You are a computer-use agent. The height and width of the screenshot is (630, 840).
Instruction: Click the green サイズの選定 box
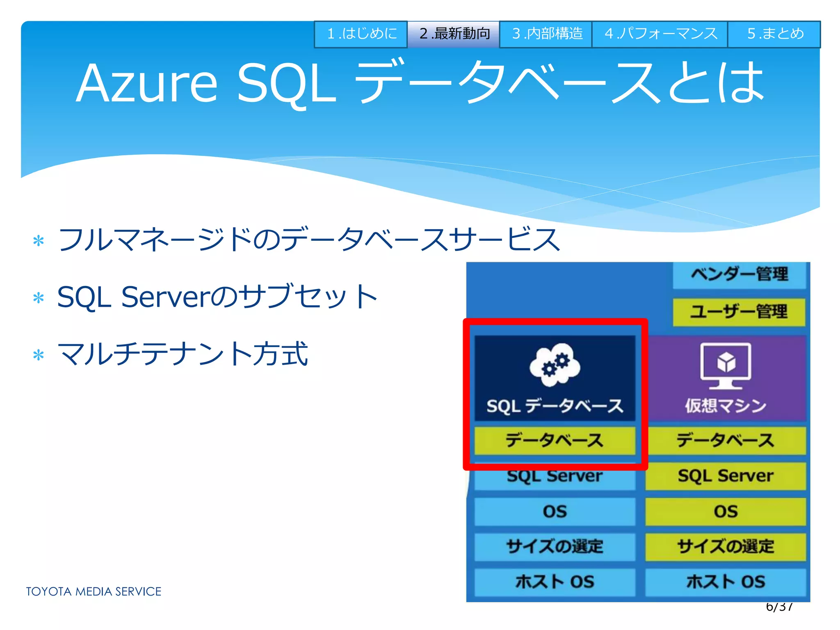click(x=726, y=547)
